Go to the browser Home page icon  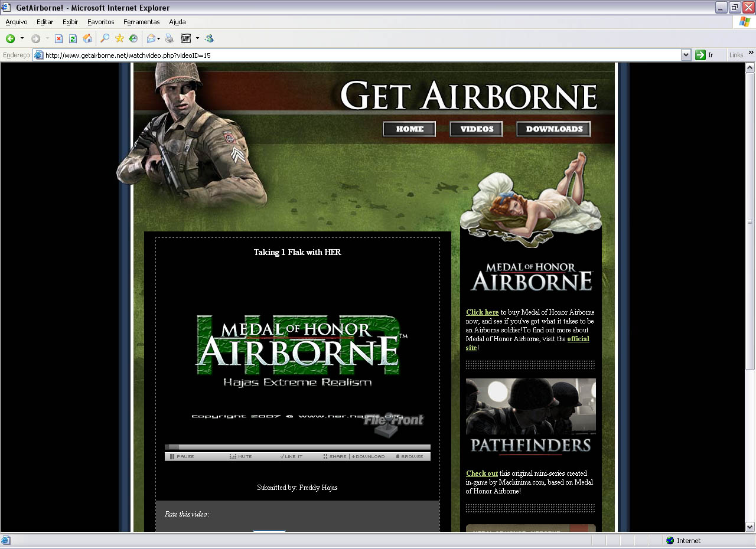[87, 39]
